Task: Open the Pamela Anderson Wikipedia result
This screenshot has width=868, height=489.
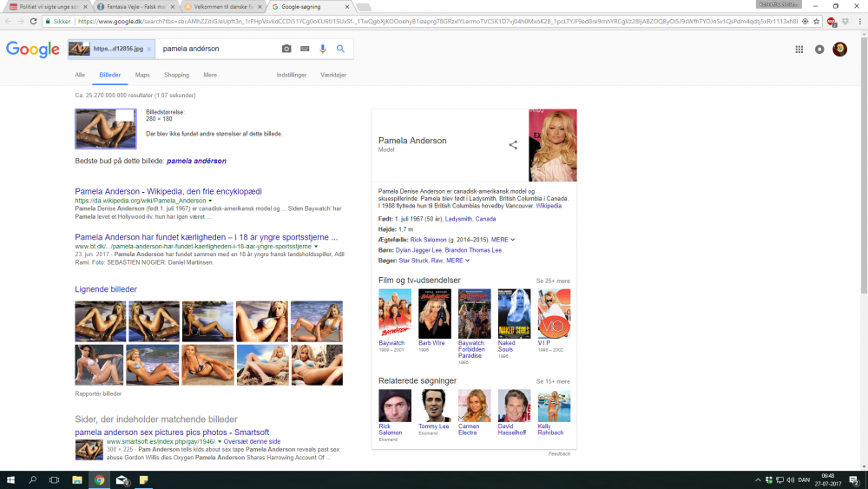Action: (168, 192)
